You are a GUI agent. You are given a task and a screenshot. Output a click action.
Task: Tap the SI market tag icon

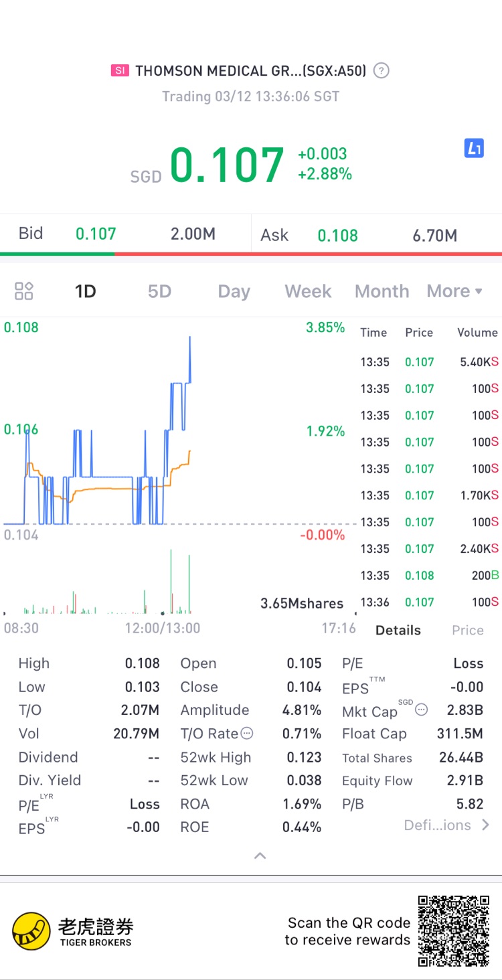(x=120, y=70)
